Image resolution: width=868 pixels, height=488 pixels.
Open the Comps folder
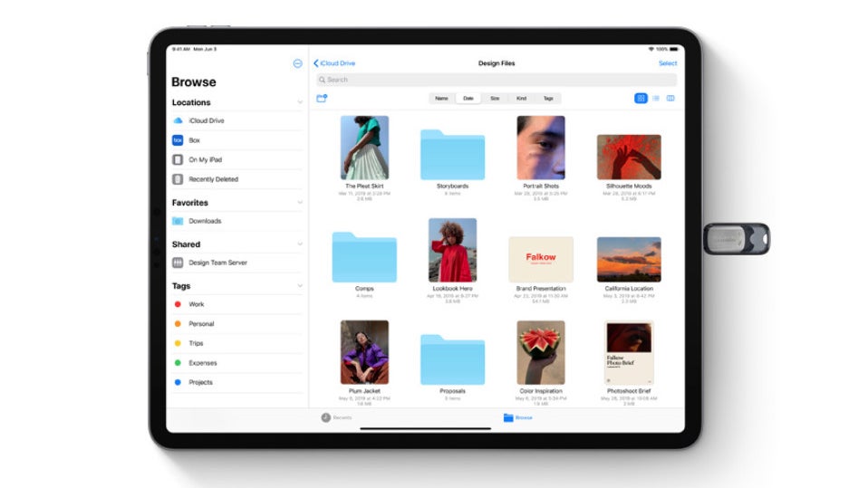[364, 257]
